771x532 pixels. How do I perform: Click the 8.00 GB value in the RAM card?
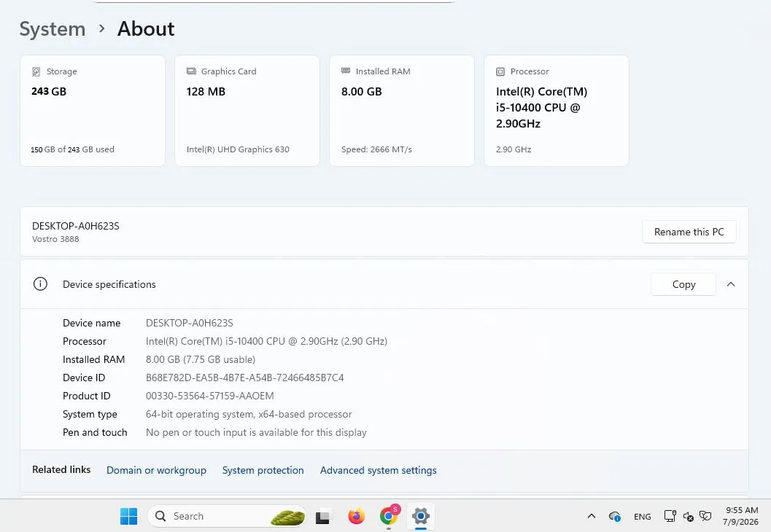pyautogui.click(x=361, y=91)
